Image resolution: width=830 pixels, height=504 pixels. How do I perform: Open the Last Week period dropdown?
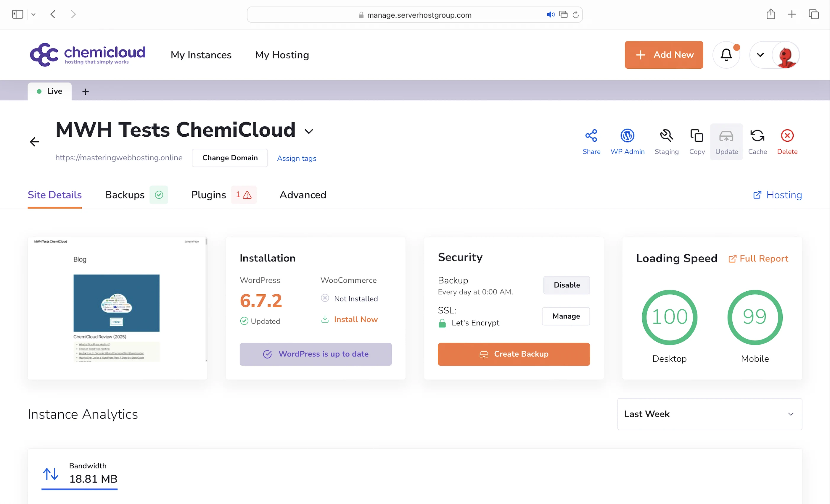click(709, 414)
